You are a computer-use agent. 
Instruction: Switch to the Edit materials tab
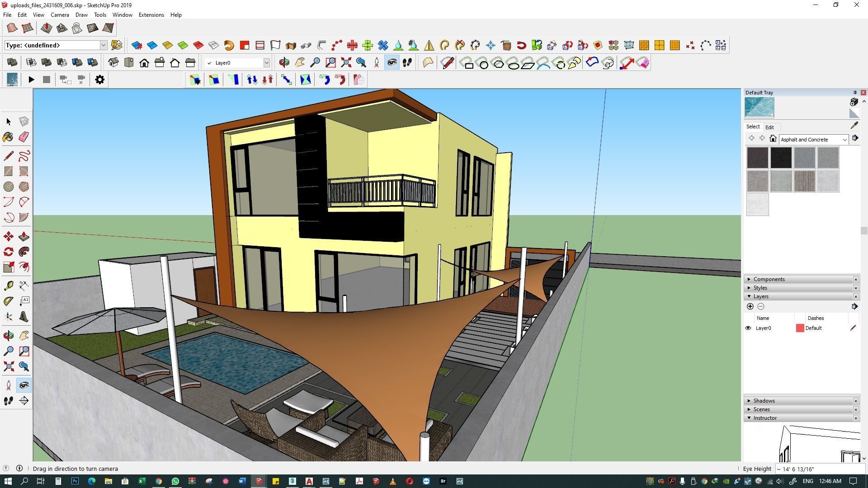[769, 127]
